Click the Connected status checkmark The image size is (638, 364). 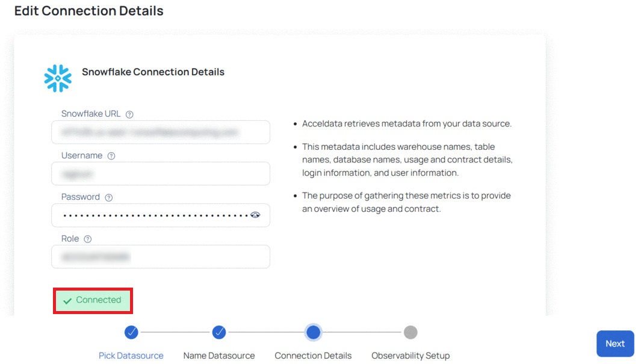click(67, 301)
